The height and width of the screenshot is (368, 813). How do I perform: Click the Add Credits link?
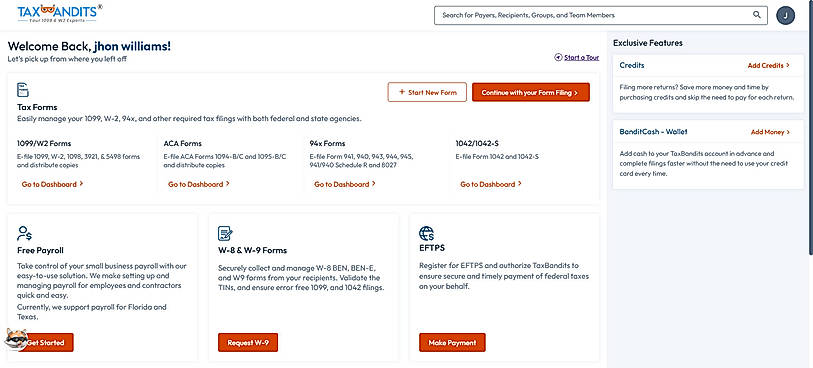point(768,66)
